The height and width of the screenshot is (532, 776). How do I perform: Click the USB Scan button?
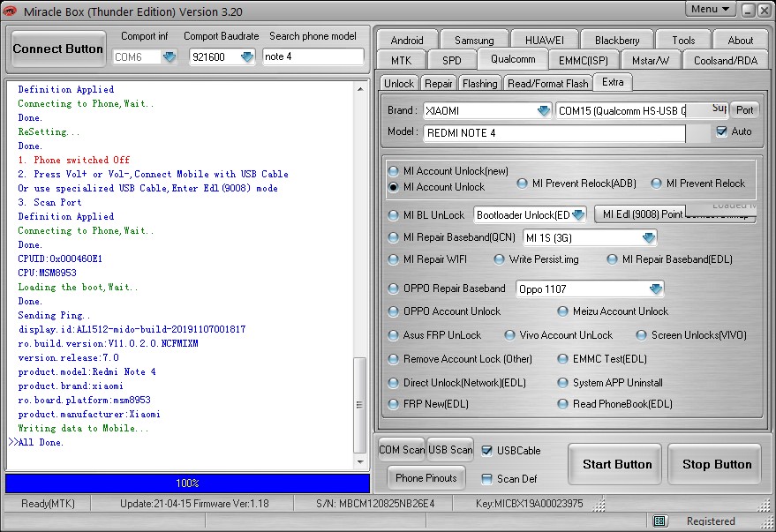(450, 449)
